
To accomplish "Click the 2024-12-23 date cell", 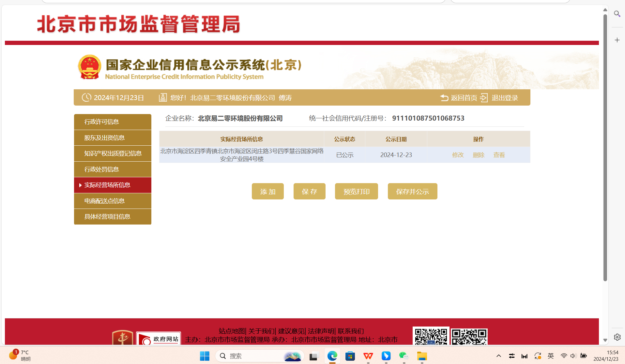I will (x=396, y=155).
